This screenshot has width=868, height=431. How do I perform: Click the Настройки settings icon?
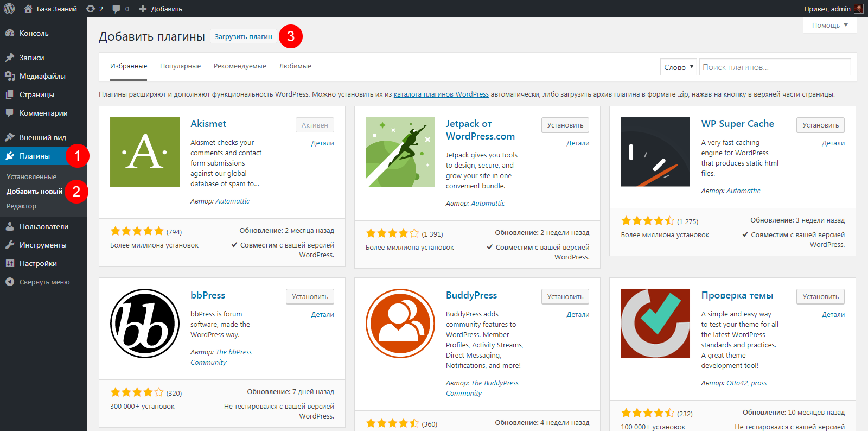10,263
